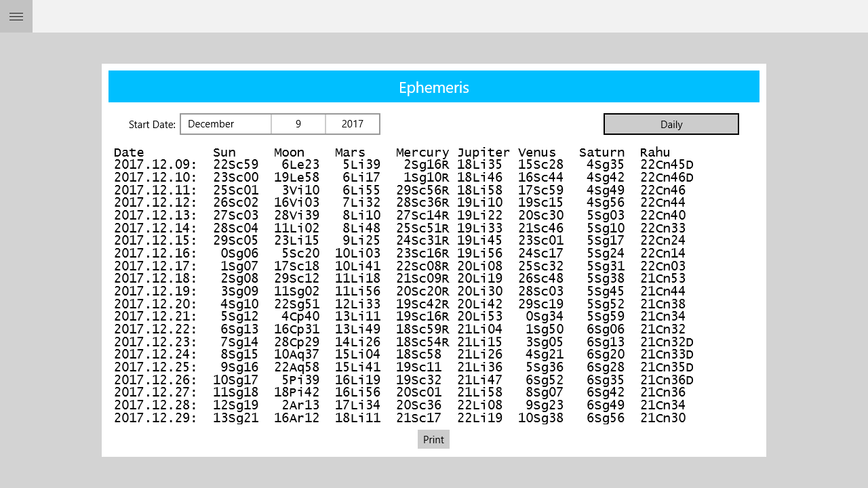This screenshot has height=488, width=868.
Task: Click Venus value 24Sc17
Action: pyautogui.click(x=541, y=253)
